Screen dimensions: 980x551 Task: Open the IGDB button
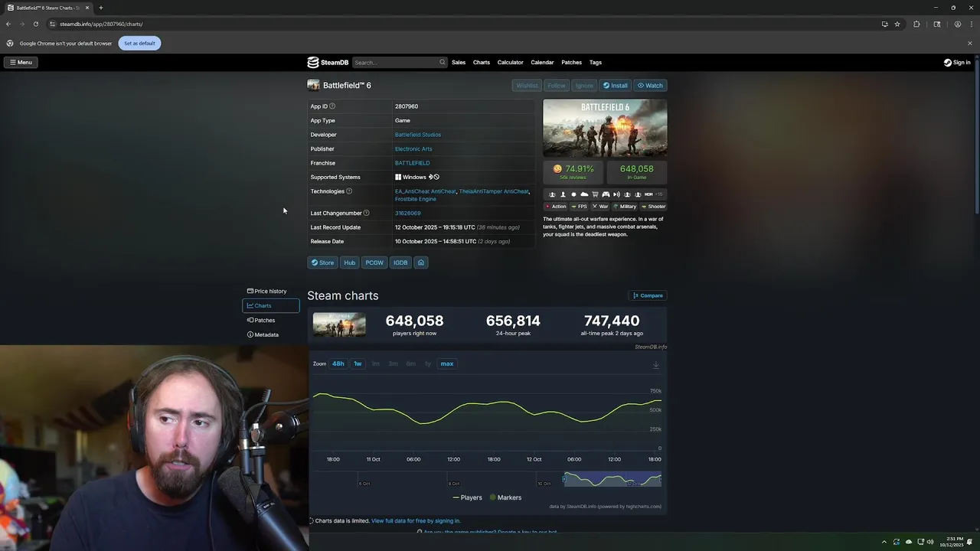tap(400, 262)
